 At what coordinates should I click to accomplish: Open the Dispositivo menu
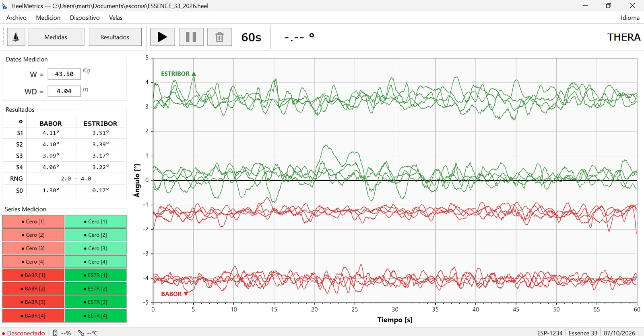(85, 18)
